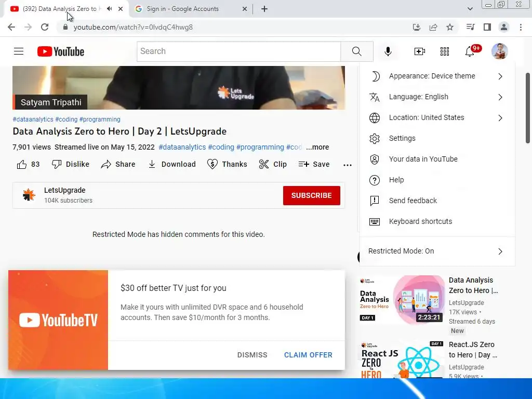Send Thanks to the creator
The width and height of the screenshot is (532, 399).
[x=227, y=164]
